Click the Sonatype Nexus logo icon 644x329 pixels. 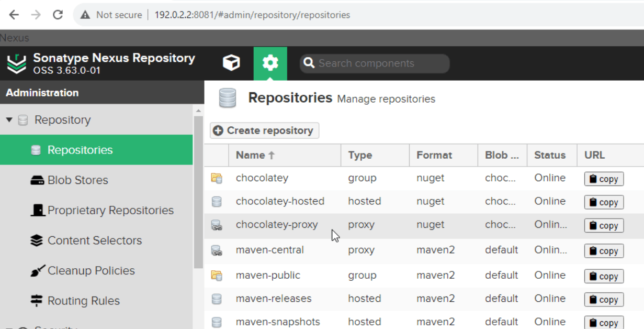(x=17, y=63)
